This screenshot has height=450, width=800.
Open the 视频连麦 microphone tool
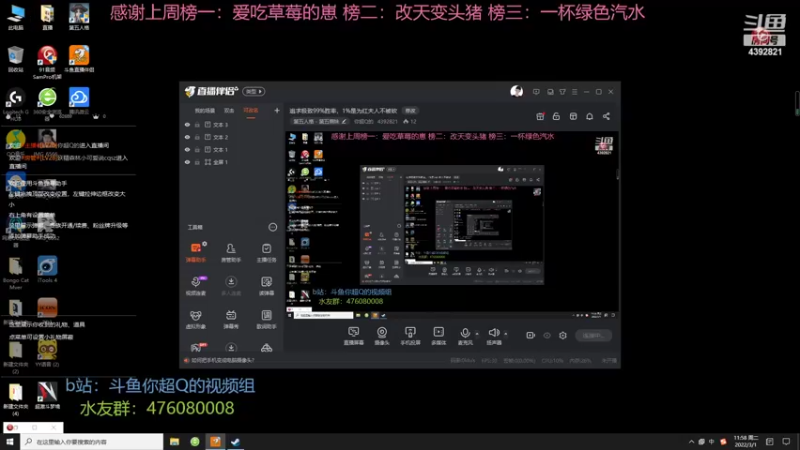click(195, 286)
